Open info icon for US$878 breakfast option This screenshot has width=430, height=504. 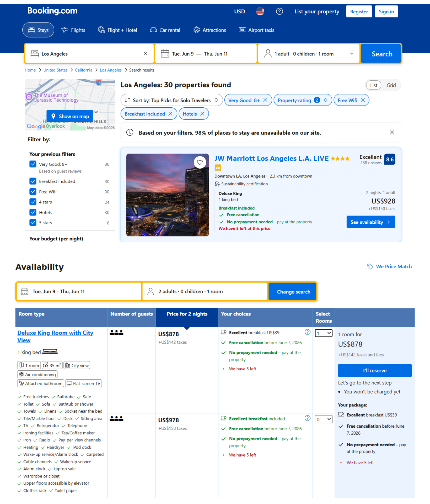(308, 332)
